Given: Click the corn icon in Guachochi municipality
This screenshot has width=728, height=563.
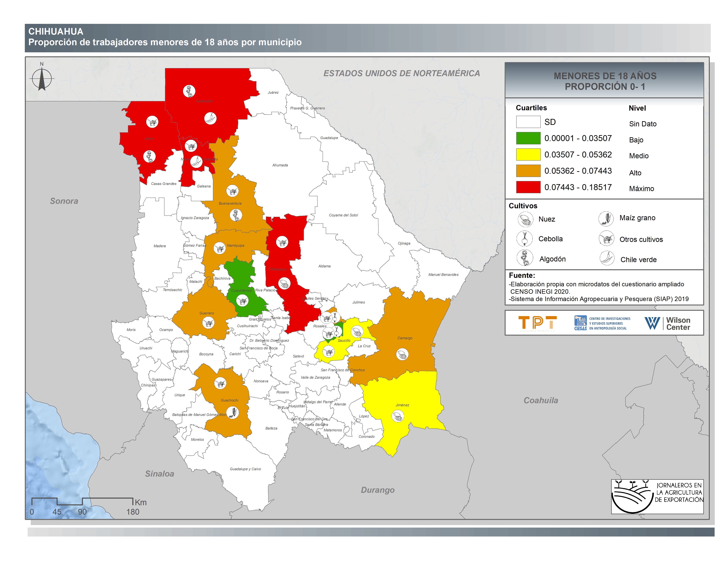Looking at the screenshot, I should point(233,413).
